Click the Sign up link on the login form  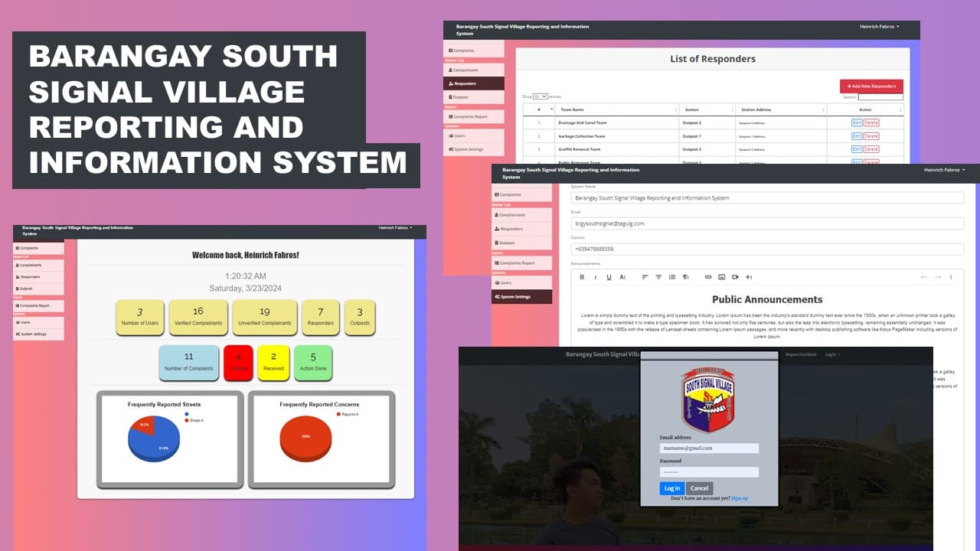[x=739, y=498]
